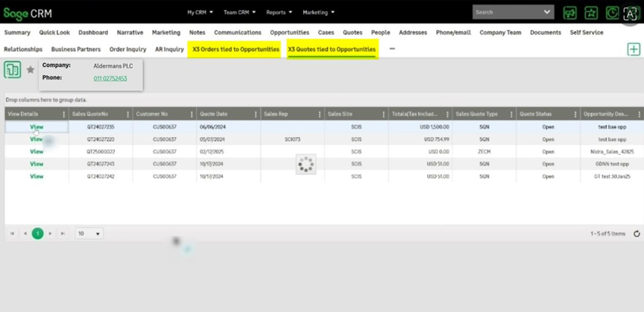Open the Reports dropdown menu
644x312 pixels.
[x=280, y=13]
